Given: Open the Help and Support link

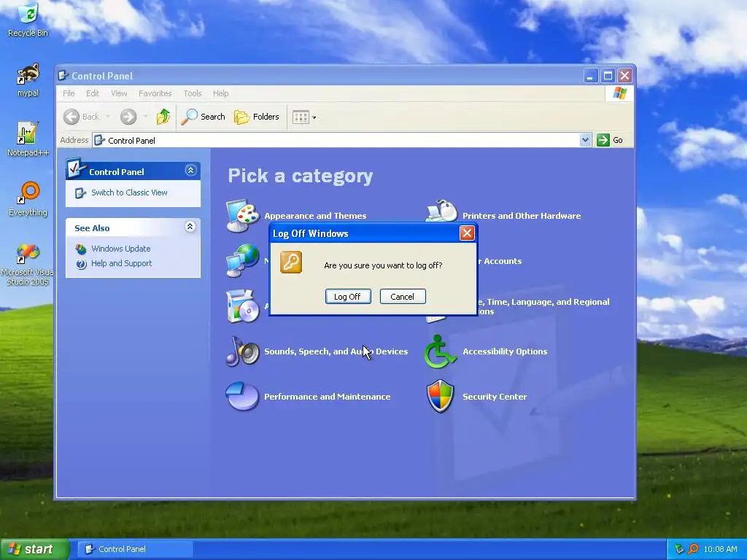Looking at the screenshot, I should (x=122, y=263).
